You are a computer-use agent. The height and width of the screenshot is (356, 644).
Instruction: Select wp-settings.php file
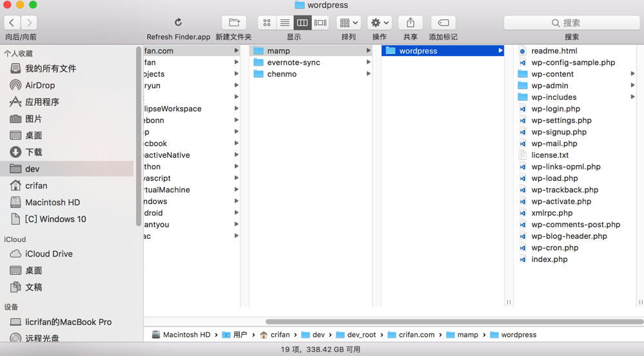561,120
